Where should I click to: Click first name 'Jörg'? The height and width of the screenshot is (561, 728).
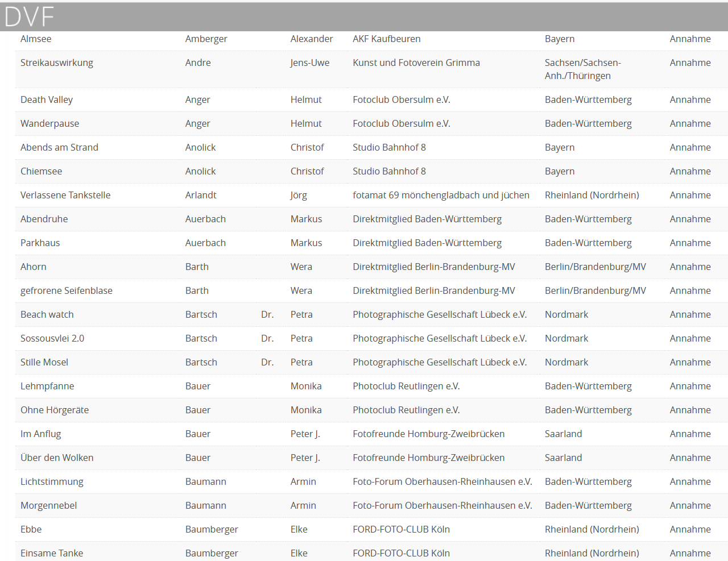(299, 195)
